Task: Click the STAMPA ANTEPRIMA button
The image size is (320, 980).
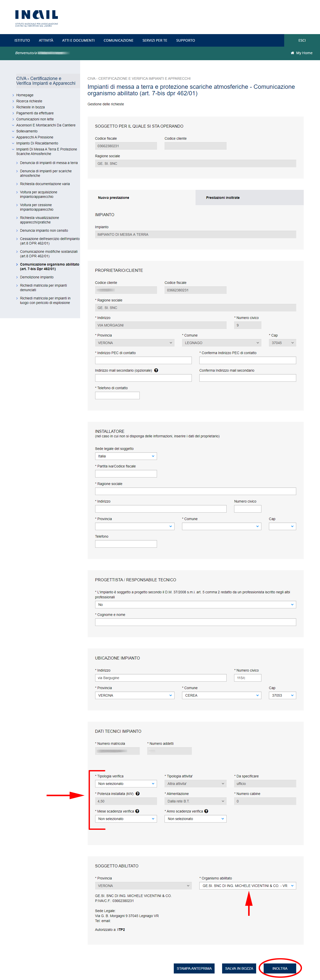Action: [x=194, y=968]
